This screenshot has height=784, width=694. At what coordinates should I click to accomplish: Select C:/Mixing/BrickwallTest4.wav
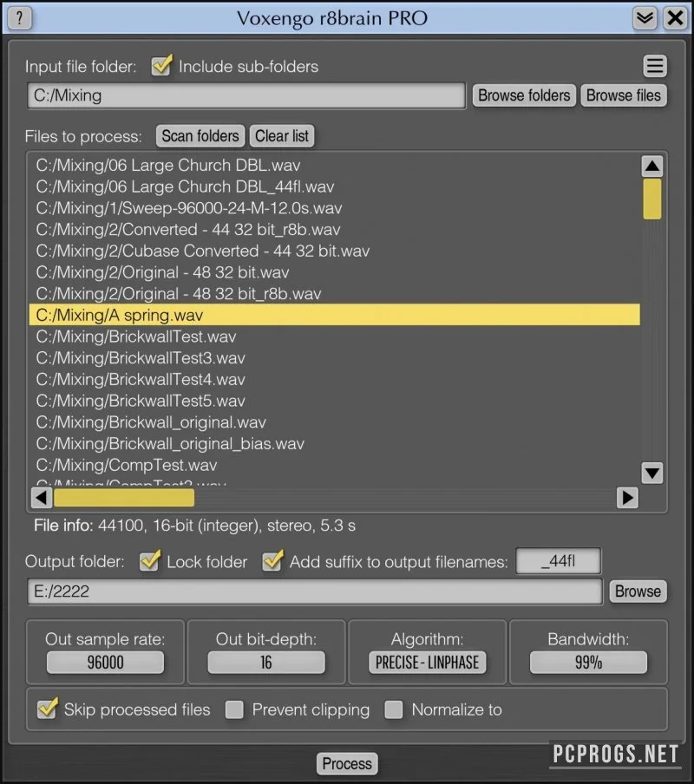point(334,380)
